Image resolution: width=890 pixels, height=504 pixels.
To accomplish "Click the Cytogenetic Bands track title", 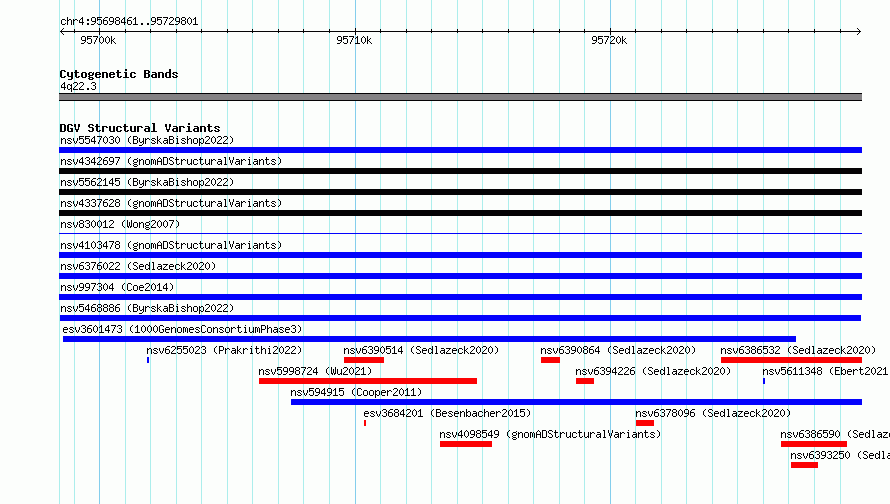I will [x=119, y=74].
